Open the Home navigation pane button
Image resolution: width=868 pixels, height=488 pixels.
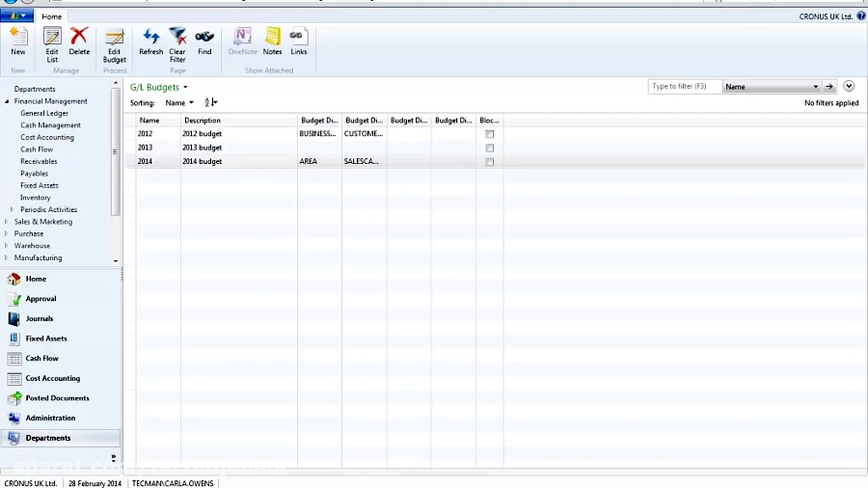coord(61,279)
